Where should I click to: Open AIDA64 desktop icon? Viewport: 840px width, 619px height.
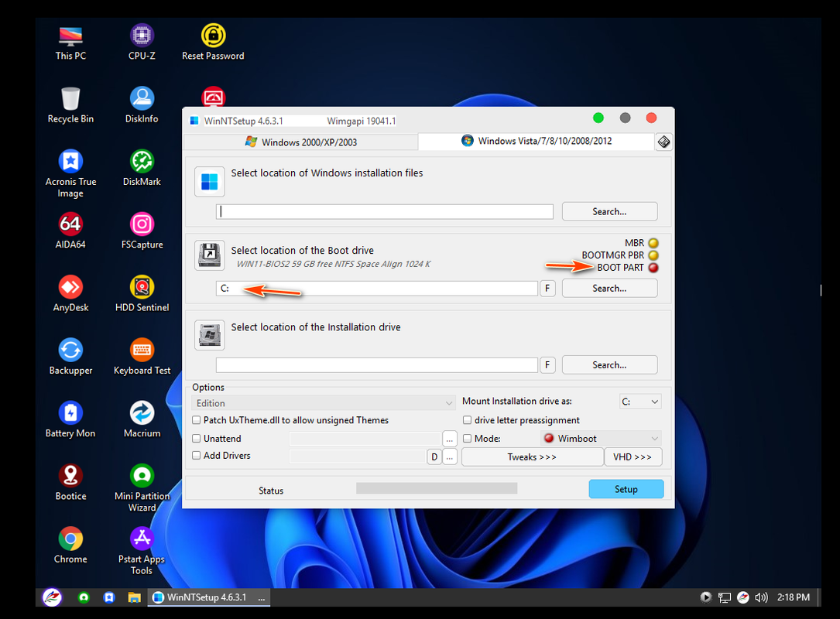[70, 231]
